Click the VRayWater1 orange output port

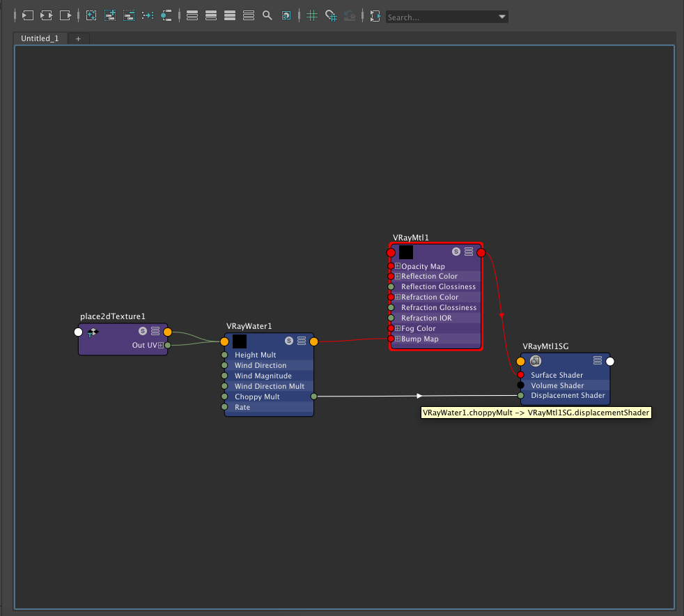coord(313,341)
